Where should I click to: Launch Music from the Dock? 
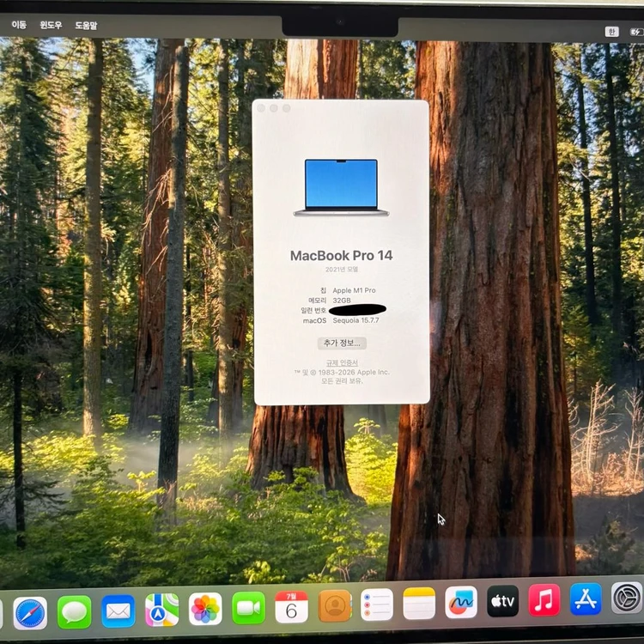pyautogui.click(x=544, y=599)
